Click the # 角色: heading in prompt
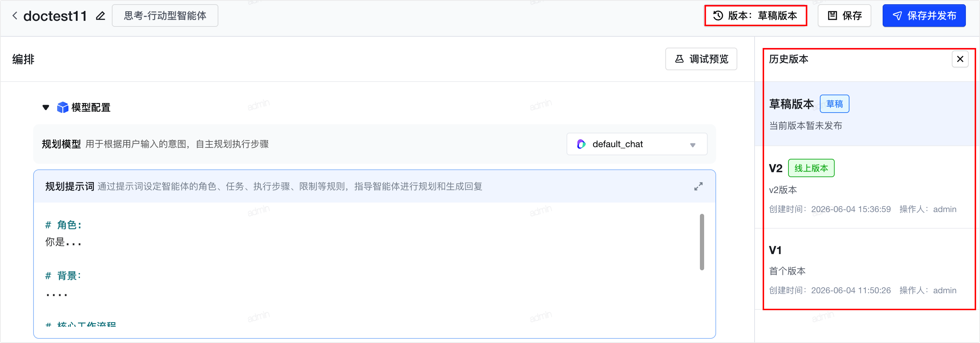Image resolution: width=980 pixels, height=343 pixels. click(63, 225)
